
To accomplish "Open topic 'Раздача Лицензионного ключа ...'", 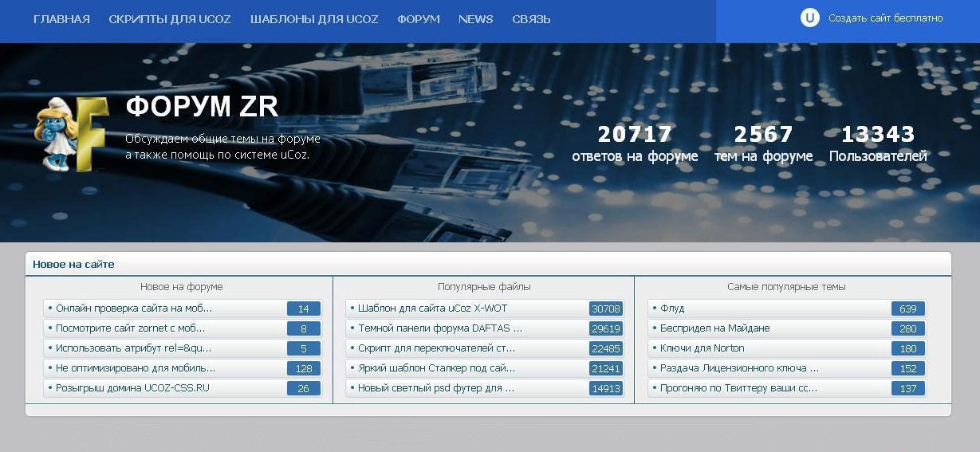I will (x=739, y=368).
